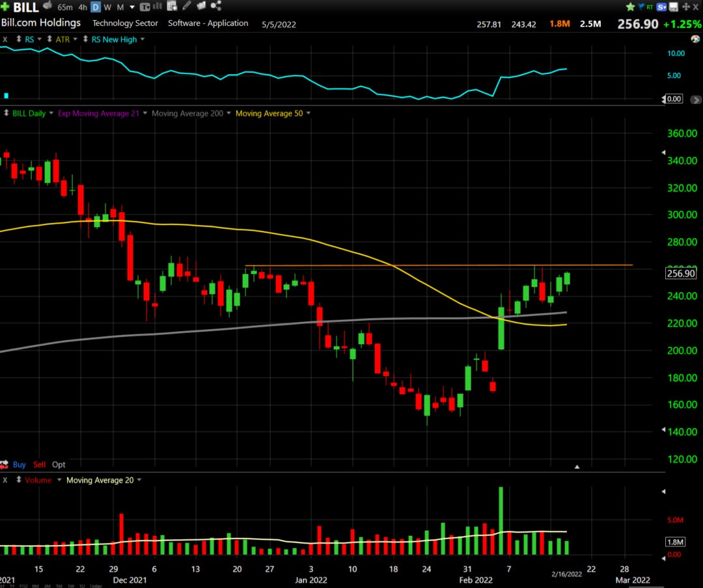703x588 pixels.
Task: Click the reorder arrows next to RS
Action: tap(19, 39)
